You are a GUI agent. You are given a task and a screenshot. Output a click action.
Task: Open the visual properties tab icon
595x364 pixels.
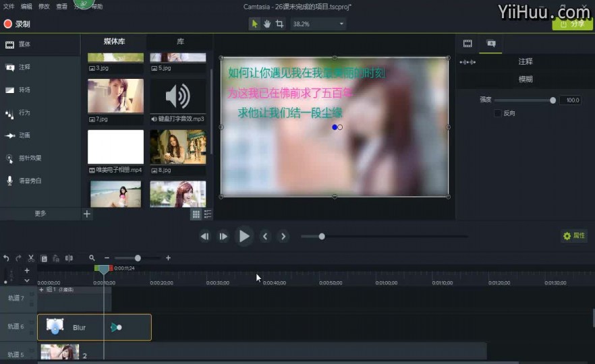pos(468,44)
